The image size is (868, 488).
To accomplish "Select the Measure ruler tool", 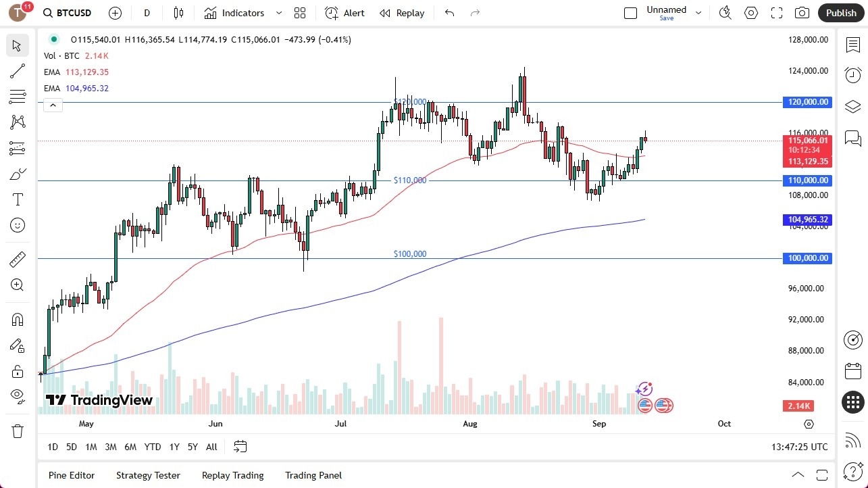I will (x=17, y=259).
